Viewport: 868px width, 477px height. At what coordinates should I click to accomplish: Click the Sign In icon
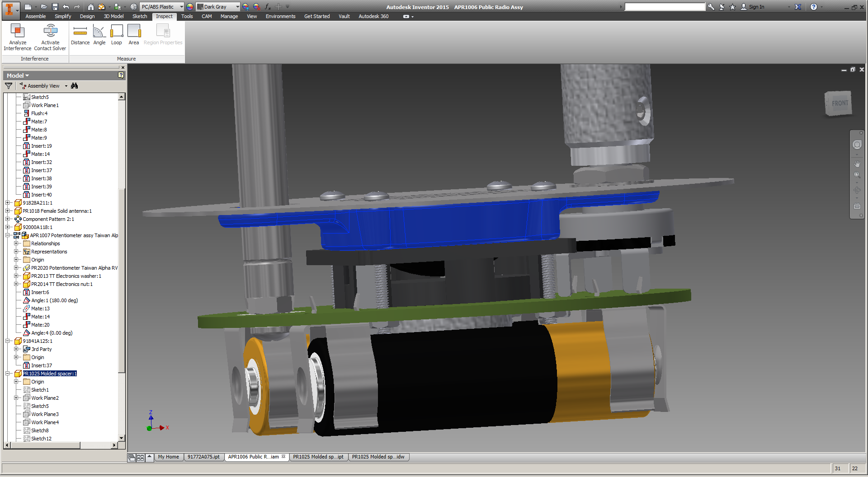(x=743, y=7)
